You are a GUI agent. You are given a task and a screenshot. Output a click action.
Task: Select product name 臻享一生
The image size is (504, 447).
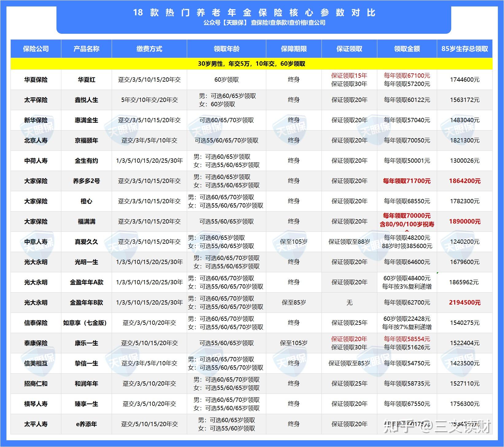(x=87, y=404)
